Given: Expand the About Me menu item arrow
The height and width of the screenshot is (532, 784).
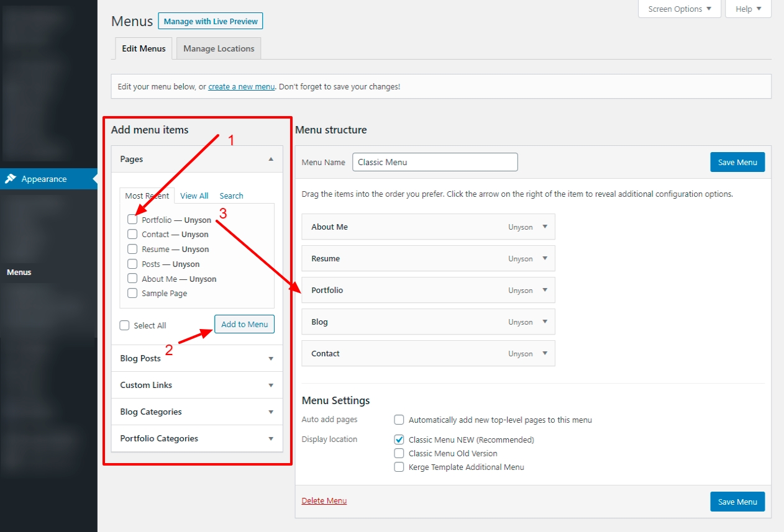Looking at the screenshot, I should pyautogui.click(x=545, y=227).
